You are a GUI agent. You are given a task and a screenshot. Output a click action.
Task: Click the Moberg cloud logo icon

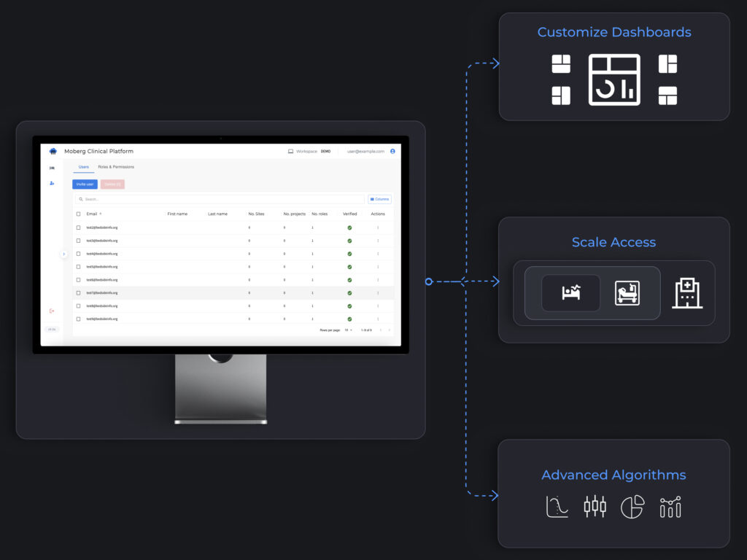[x=53, y=151]
